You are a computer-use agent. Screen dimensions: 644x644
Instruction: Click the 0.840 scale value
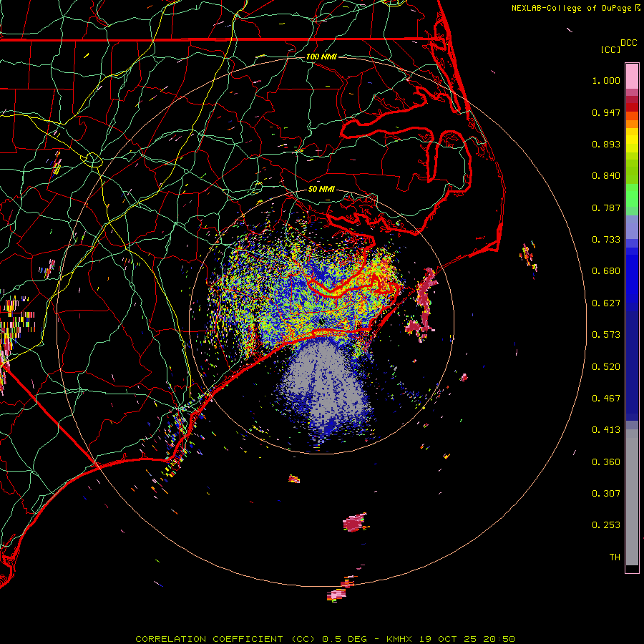coord(606,176)
